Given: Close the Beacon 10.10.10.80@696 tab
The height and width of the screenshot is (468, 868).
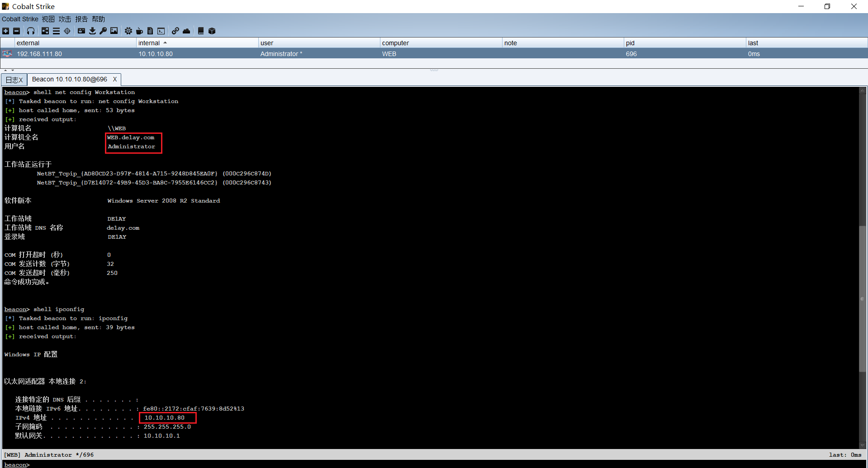Looking at the screenshot, I should (115, 79).
